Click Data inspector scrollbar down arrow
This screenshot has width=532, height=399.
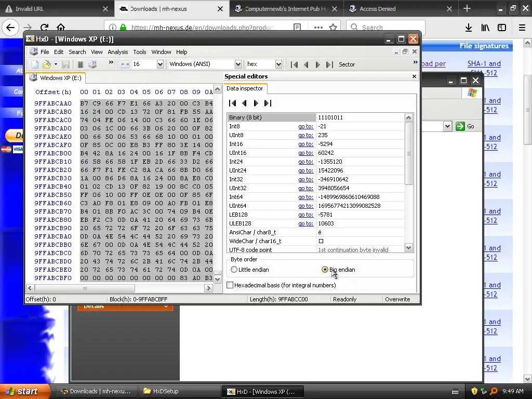pos(408,248)
